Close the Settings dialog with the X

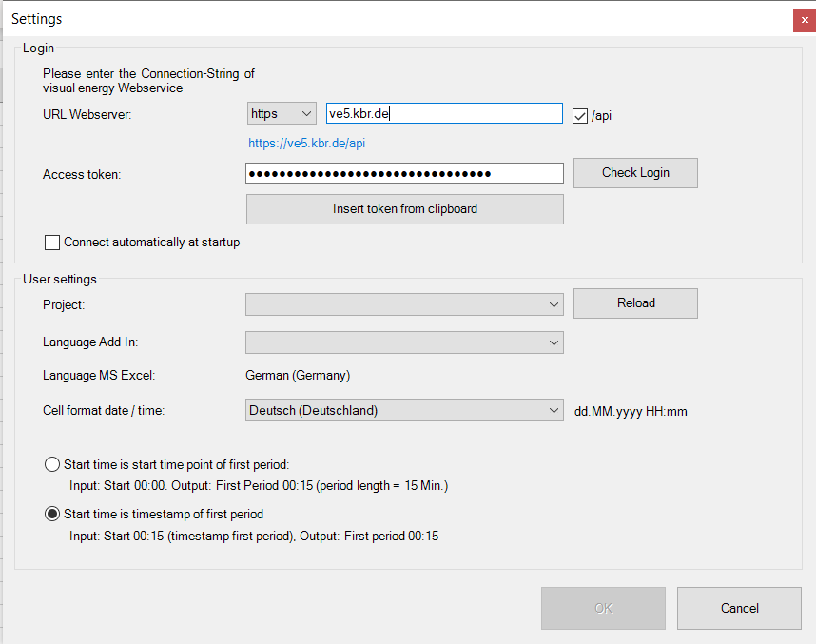[x=804, y=20]
